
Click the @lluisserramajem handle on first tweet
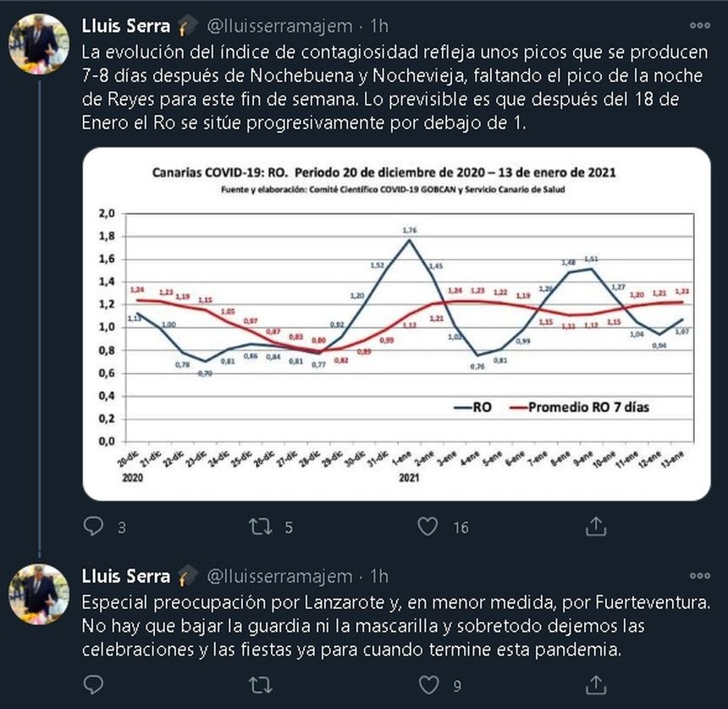click(279, 25)
